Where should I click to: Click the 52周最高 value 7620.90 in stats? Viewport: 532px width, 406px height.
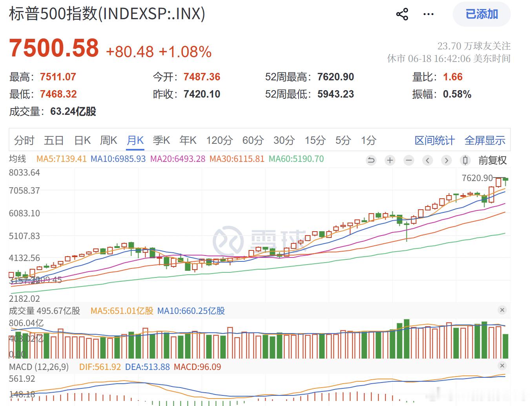click(336, 77)
